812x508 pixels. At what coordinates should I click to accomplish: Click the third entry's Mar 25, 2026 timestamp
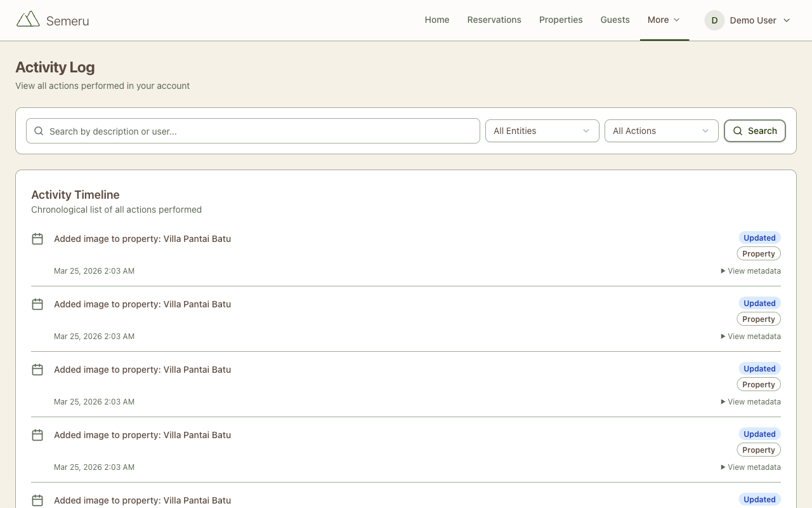coord(95,402)
